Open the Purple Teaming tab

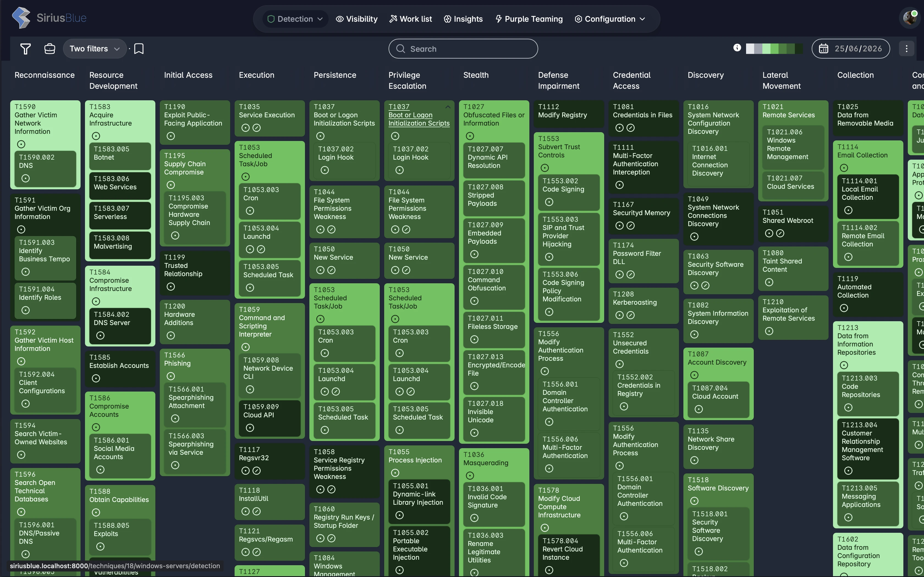[529, 19]
